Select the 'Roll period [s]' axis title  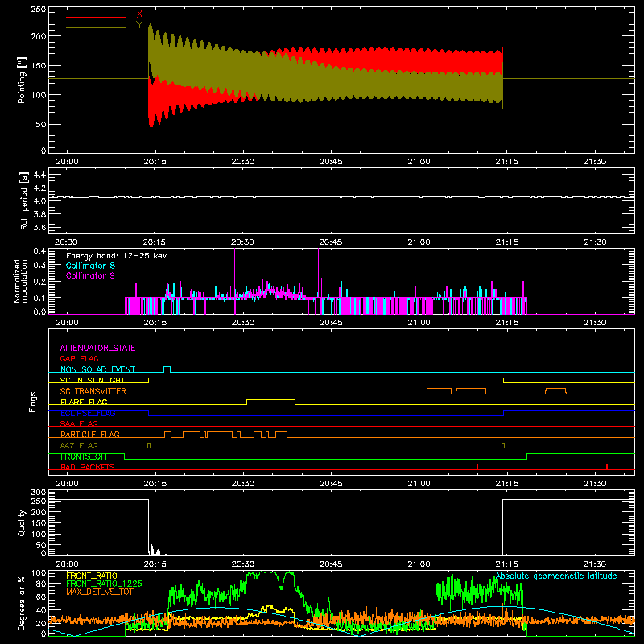24,200
